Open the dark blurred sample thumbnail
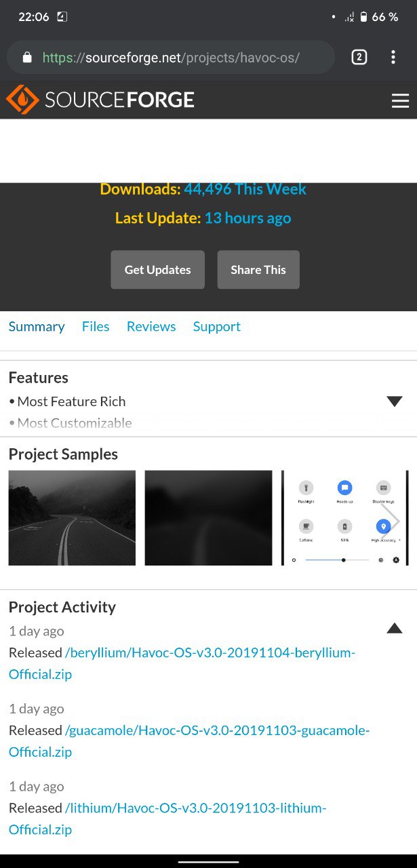417x868 pixels. tap(208, 518)
